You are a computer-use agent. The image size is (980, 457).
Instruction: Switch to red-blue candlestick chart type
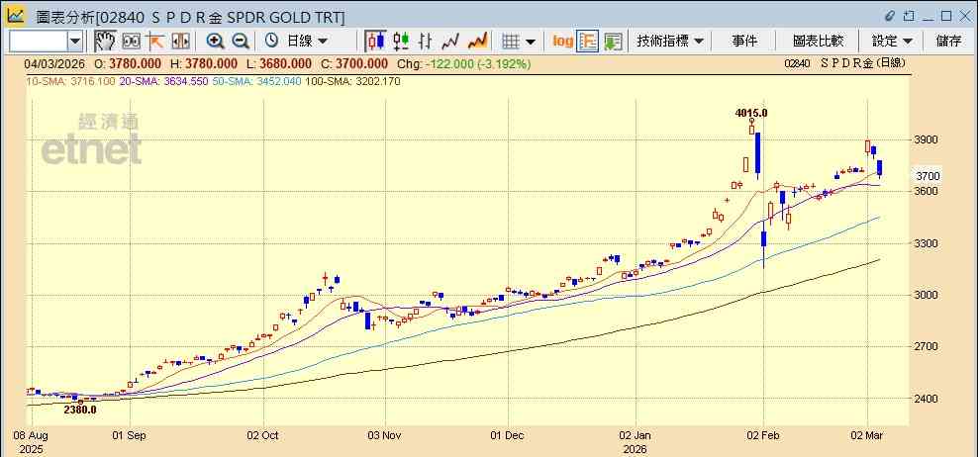coord(375,42)
